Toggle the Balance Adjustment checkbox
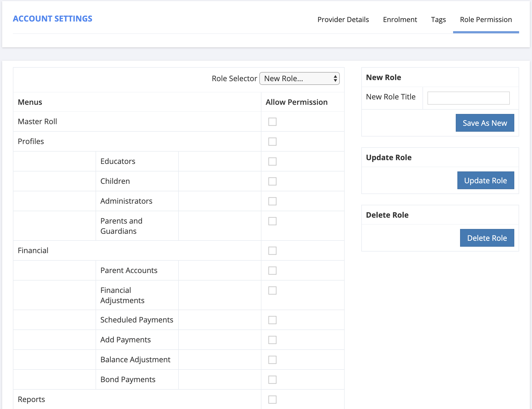532x409 pixels. [272, 360]
